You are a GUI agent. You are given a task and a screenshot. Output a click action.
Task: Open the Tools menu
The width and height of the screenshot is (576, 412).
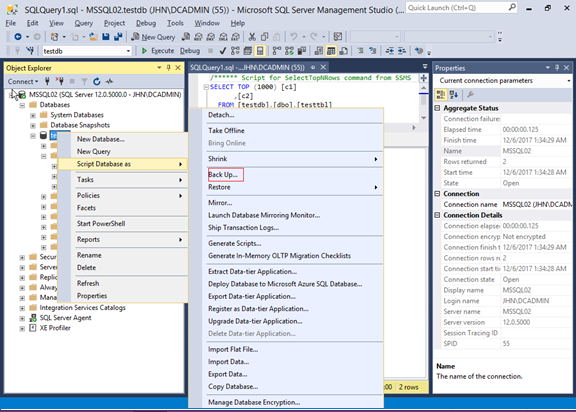(x=175, y=23)
